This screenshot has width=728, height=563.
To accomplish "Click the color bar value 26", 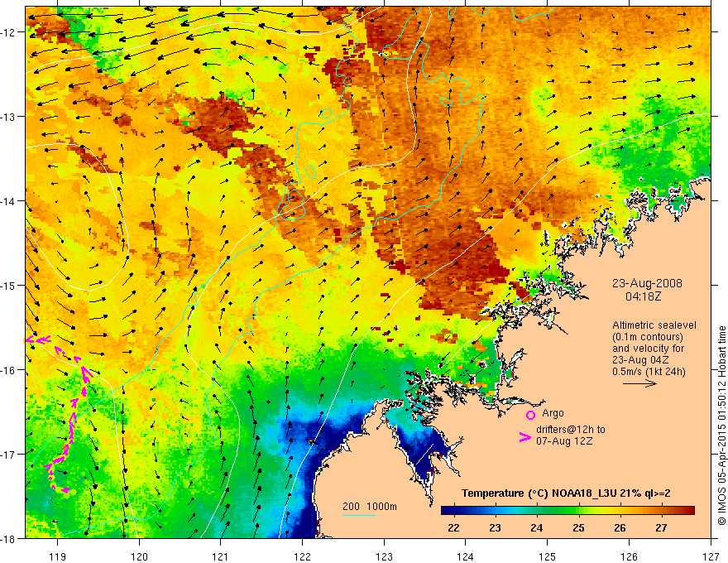I will coord(620,528).
